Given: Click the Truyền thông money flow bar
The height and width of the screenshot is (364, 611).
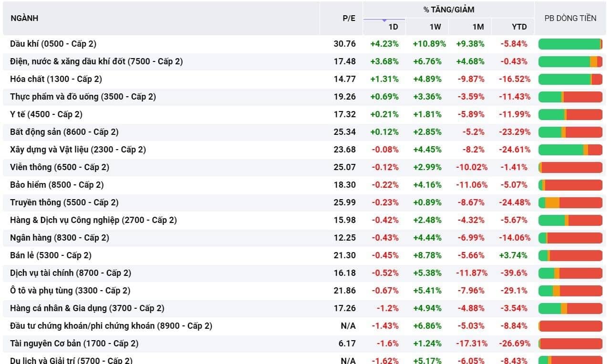Looking at the screenshot, I should (570, 202).
